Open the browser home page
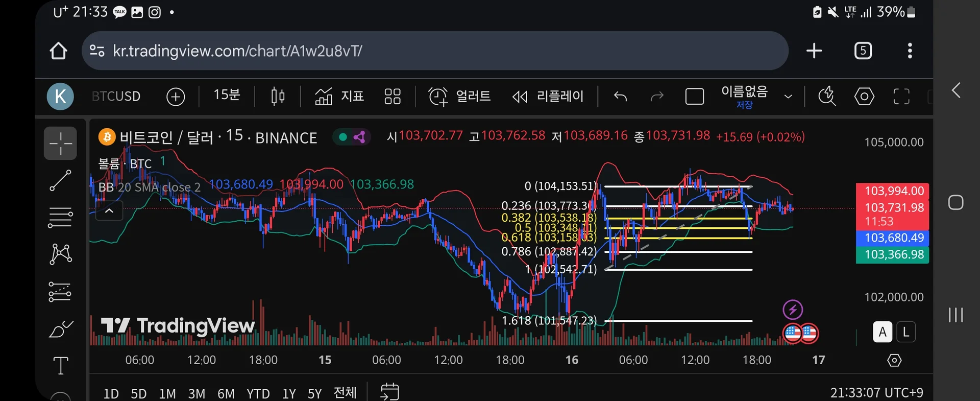980x401 pixels. (x=58, y=51)
